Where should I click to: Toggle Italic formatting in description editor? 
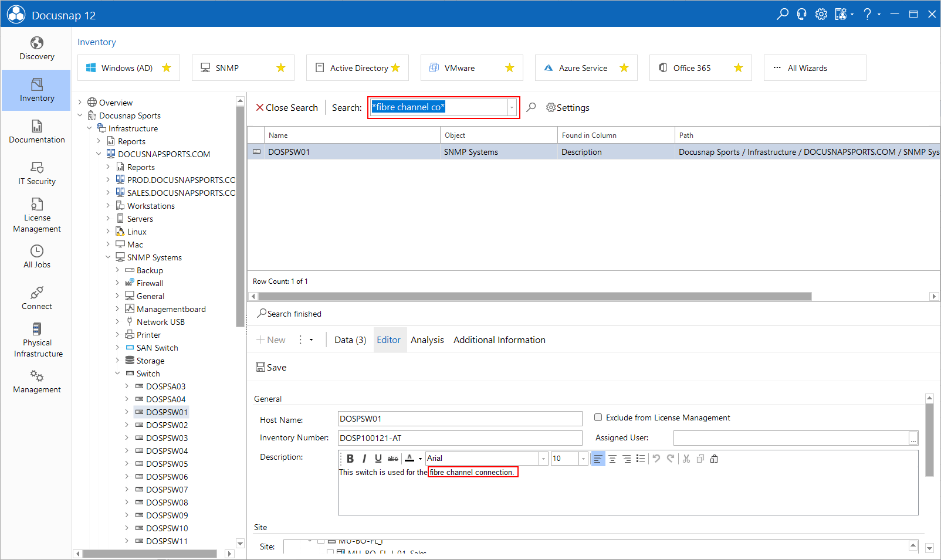pyautogui.click(x=364, y=459)
